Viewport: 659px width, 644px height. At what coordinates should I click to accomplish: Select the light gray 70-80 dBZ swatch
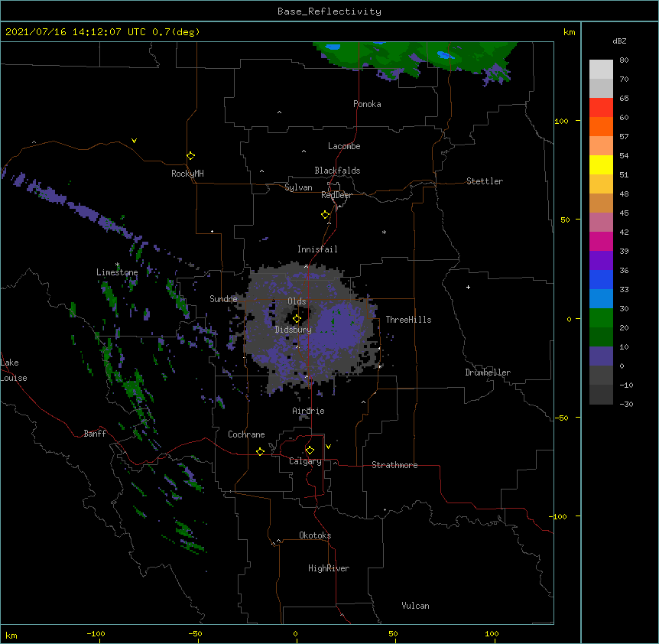[601, 69]
